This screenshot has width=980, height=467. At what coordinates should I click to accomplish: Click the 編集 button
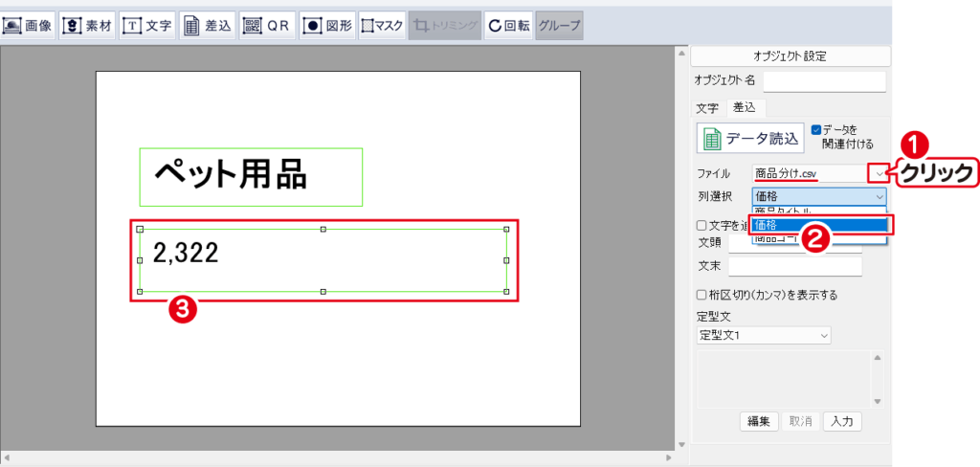coord(758,421)
